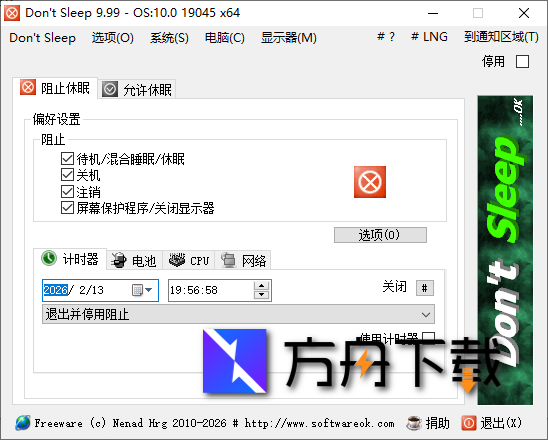The width and height of the screenshot is (548, 440).
Task: Click the Don't Sleep title bar app icon
Action: [x=12, y=13]
